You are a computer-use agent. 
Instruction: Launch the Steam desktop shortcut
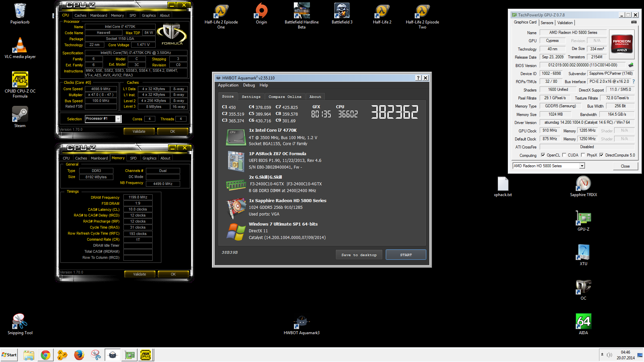[20, 117]
